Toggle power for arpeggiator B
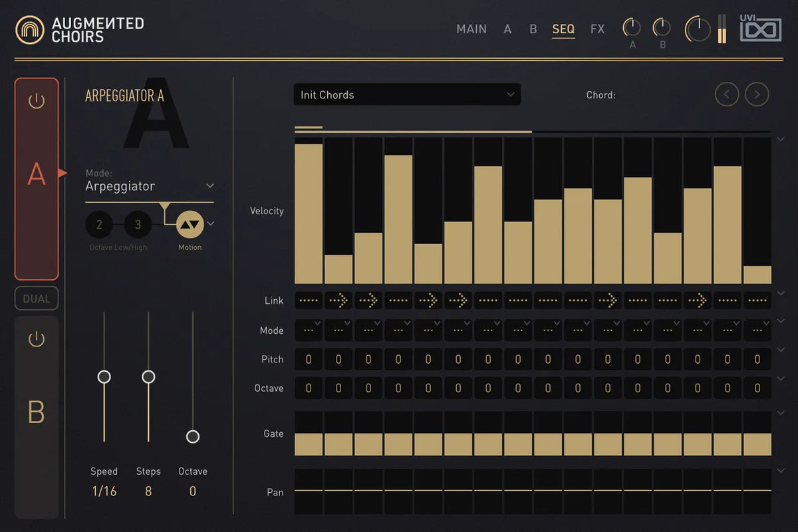This screenshot has height=532, width=798. [x=37, y=339]
